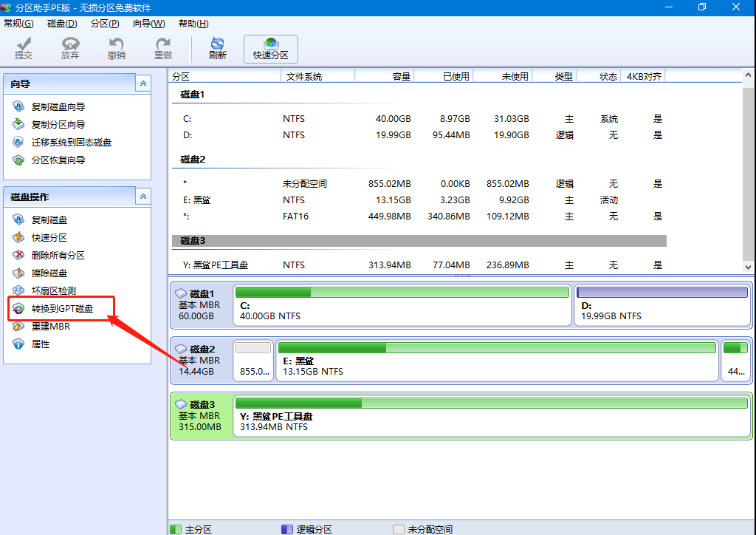Screen dimensions: 756x535
Task: Select the C: 40.00GB NTFS partition bar
Action: (x=402, y=305)
